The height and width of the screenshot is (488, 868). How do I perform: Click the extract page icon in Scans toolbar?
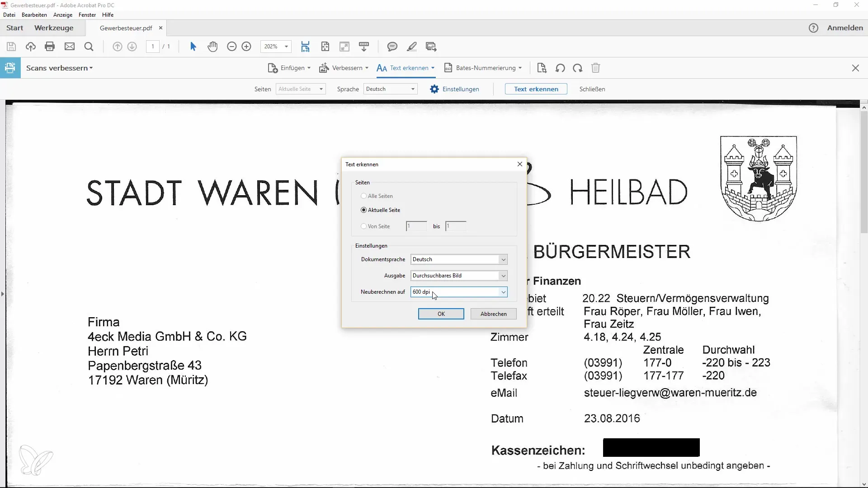click(x=542, y=68)
